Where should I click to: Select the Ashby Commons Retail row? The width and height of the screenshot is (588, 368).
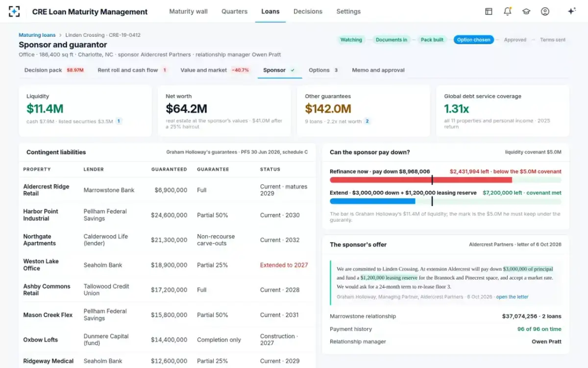point(167,289)
